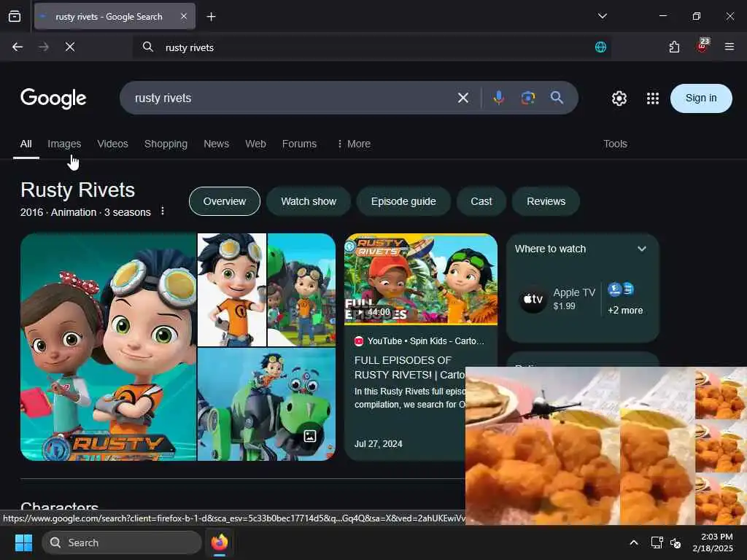Clear the Google search box text

[x=463, y=98]
